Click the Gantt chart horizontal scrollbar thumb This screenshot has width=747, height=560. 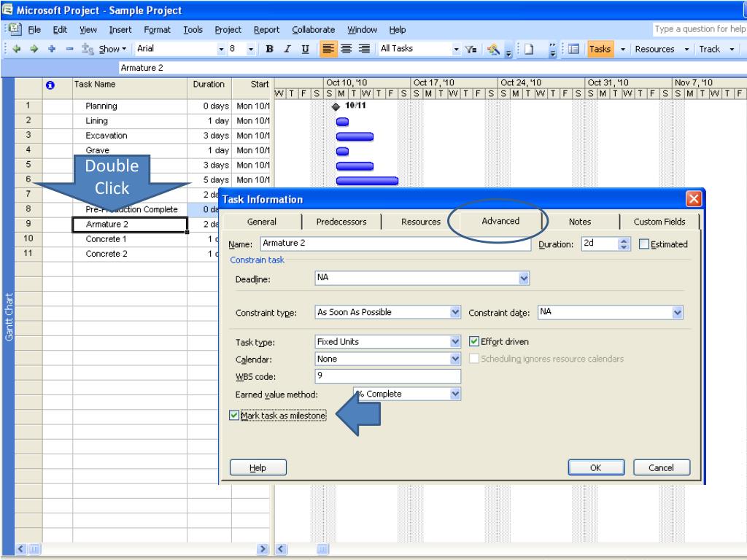point(322,549)
